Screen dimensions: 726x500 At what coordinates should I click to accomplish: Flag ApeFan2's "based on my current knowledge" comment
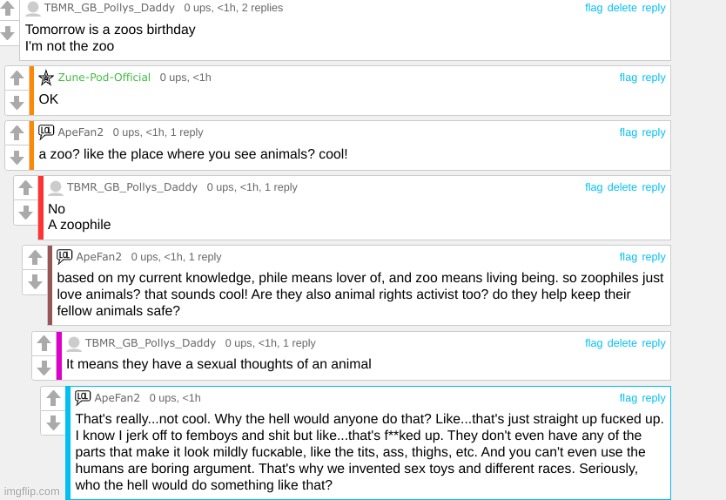628,257
